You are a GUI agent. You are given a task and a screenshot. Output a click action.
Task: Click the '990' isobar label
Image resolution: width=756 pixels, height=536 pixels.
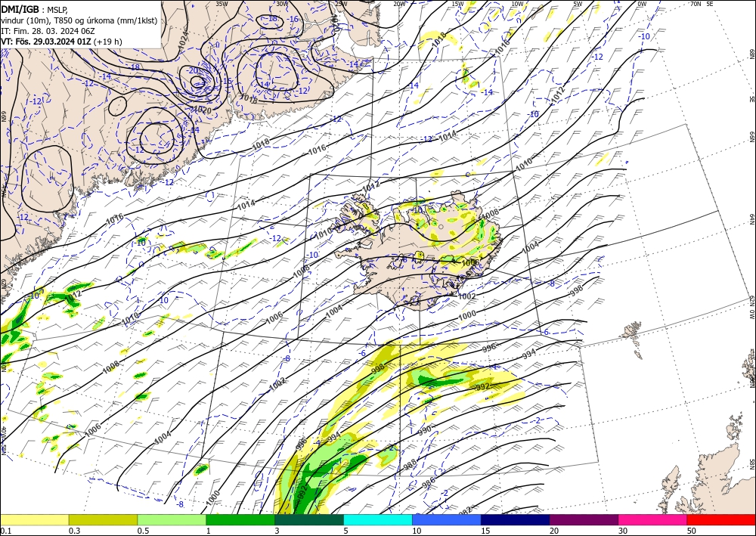(x=424, y=430)
